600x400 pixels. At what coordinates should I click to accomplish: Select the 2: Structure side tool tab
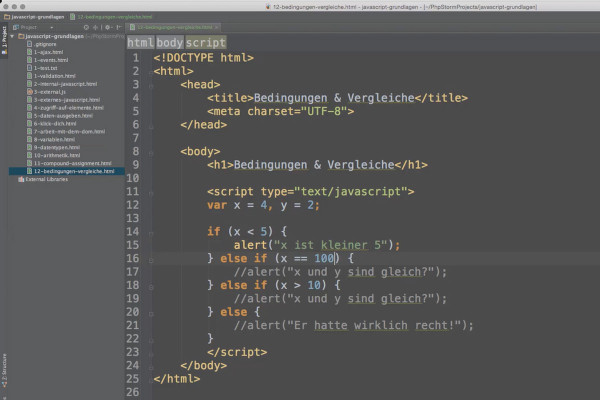(x=4, y=370)
